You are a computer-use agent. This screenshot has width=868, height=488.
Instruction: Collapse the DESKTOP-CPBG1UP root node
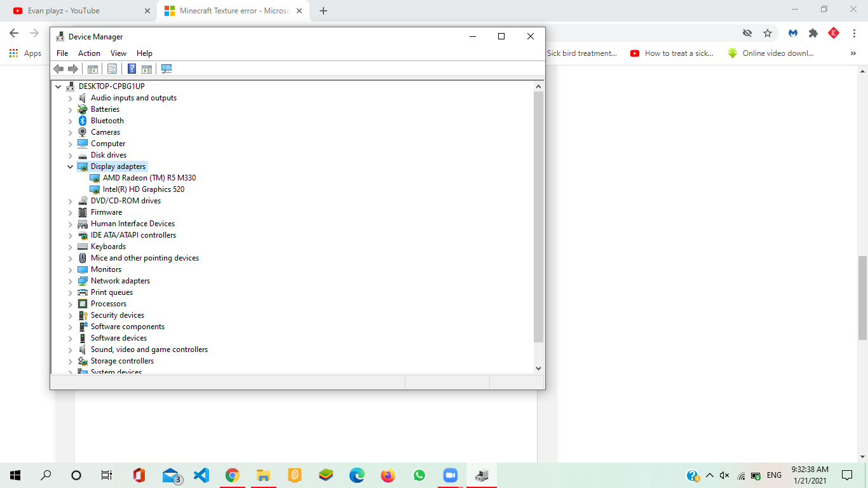pos(58,86)
